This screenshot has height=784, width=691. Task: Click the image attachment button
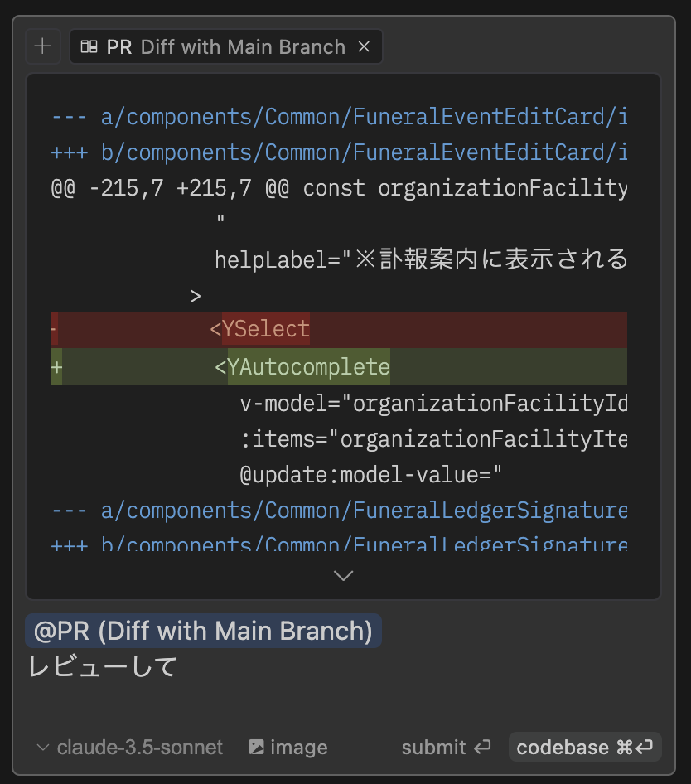pyautogui.click(x=288, y=747)
